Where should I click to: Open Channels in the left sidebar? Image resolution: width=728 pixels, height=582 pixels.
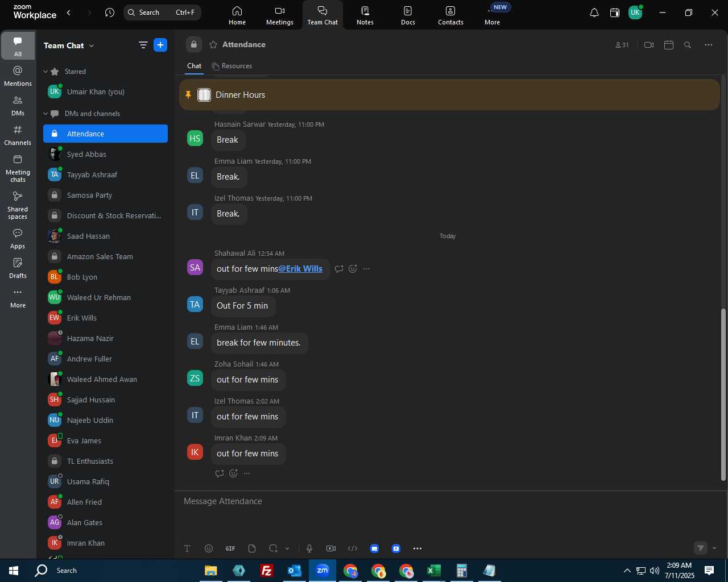pyautogui.click(x=18, y=135)
